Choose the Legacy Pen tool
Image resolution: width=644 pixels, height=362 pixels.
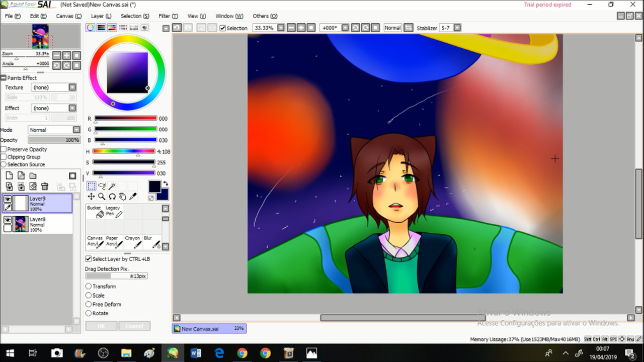tap(114, 212)
